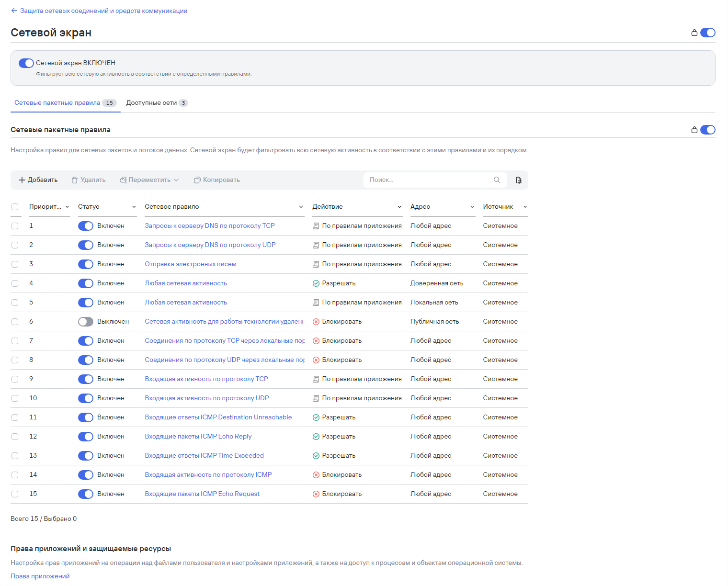Open rule Входящие пакеты ICMP Echo Reply
The width and height of the screenshot is (728, 586).
(198, 437)
